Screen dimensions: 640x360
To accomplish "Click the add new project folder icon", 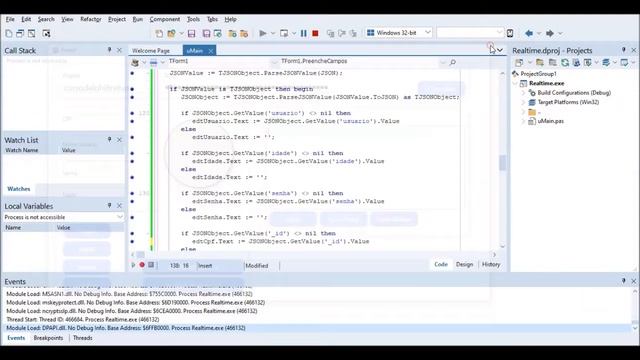I will coord(540,62).
